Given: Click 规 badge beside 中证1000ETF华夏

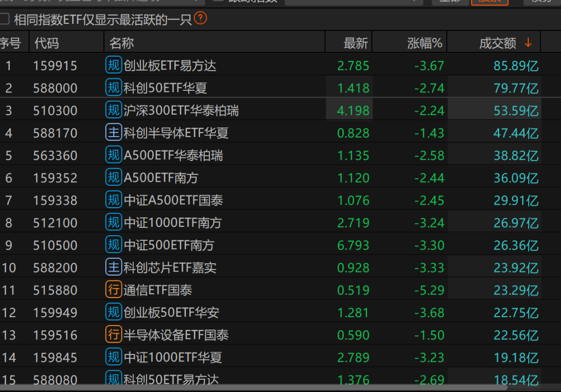Looking at the screenshot, I should click(114, 357).
